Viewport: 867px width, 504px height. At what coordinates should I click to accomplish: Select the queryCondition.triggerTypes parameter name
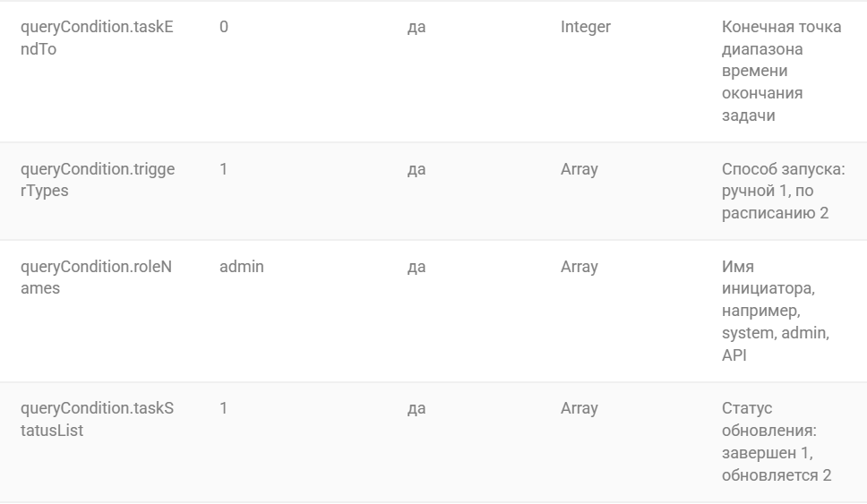tap(98, 180)
